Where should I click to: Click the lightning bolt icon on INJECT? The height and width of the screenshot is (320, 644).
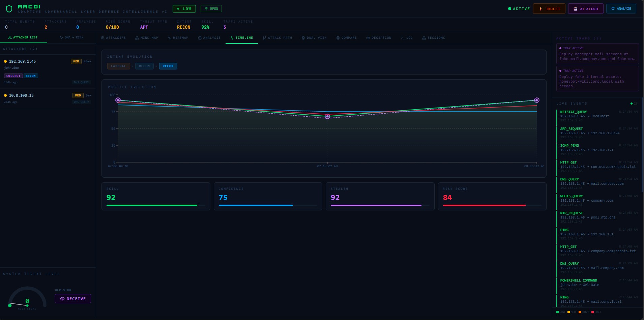pyautogui.click(x=540, y=9)
